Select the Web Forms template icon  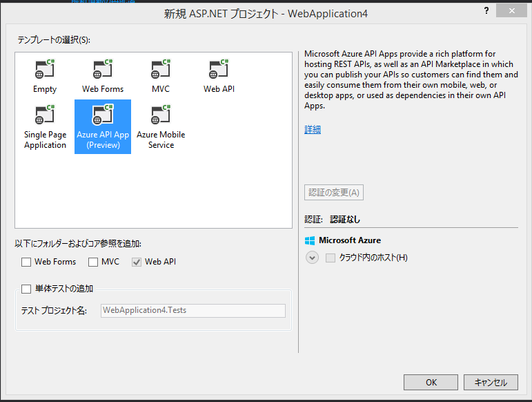pyautogui.click(x=103, y=69)
